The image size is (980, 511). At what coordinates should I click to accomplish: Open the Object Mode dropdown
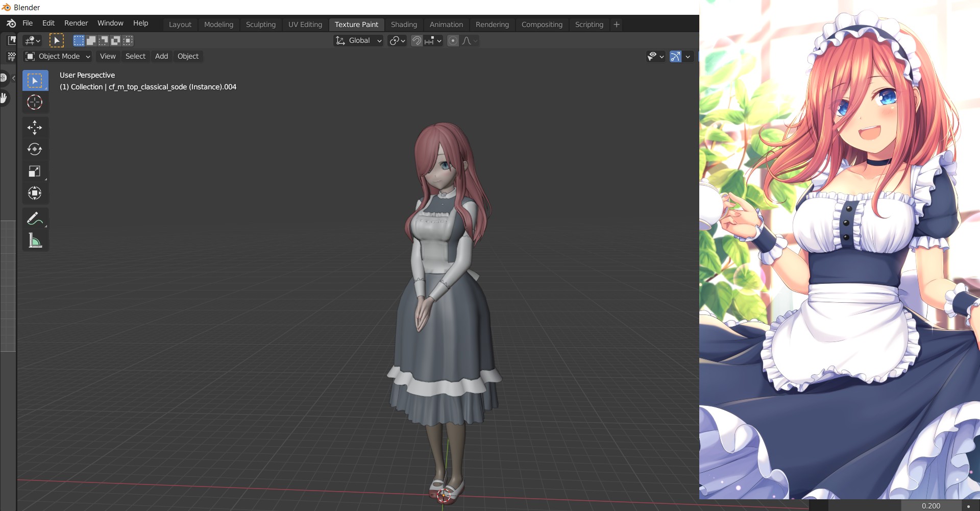point(58,56)
